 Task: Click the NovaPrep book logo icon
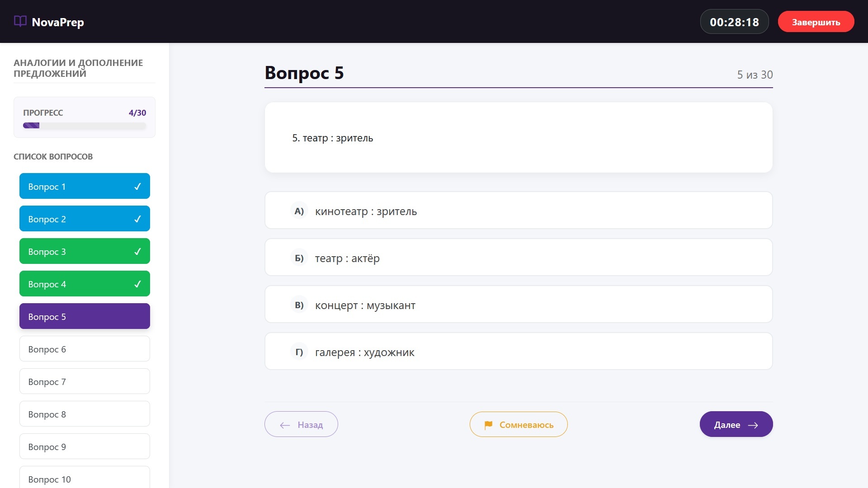20,21
